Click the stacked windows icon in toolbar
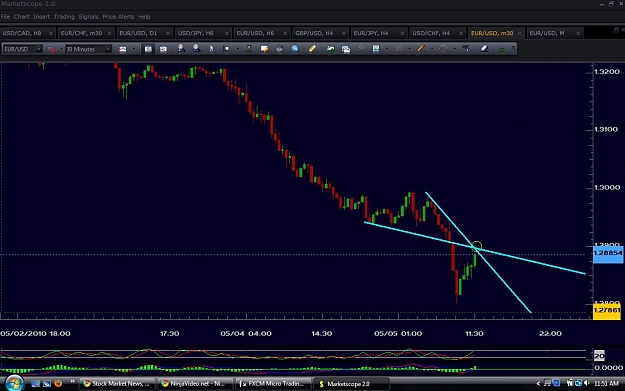The width and height of the screenshot is (625, 391). click(346, 49)
